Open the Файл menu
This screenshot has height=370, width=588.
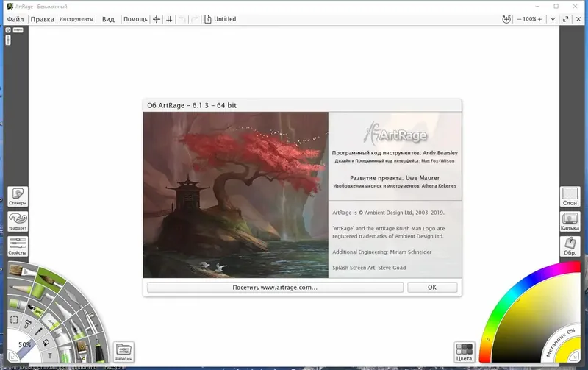pyautogui.click(x=15, y=19)
